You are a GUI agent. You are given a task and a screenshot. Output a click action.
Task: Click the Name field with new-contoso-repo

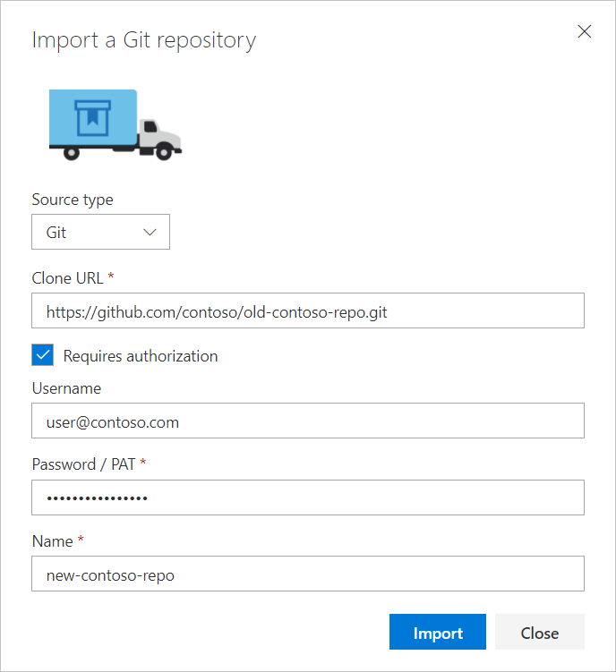point(308,574)
